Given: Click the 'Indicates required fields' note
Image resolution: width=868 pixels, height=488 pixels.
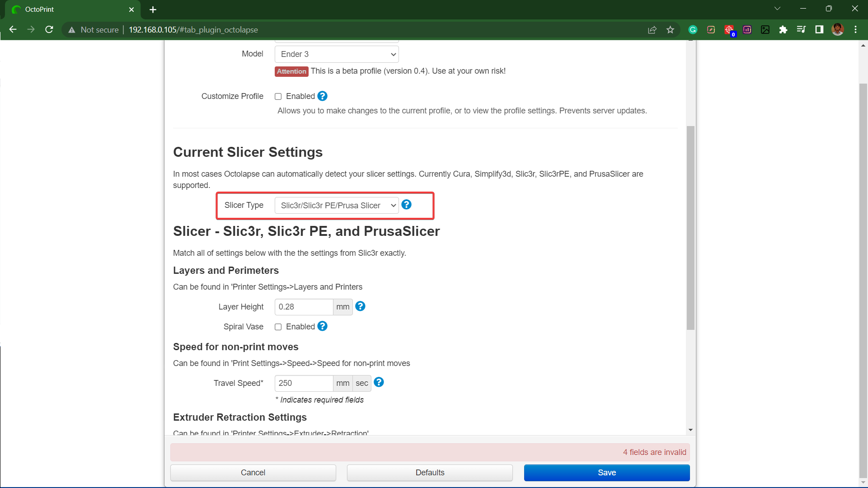Looking at the screenshot, I should (319, 400).
